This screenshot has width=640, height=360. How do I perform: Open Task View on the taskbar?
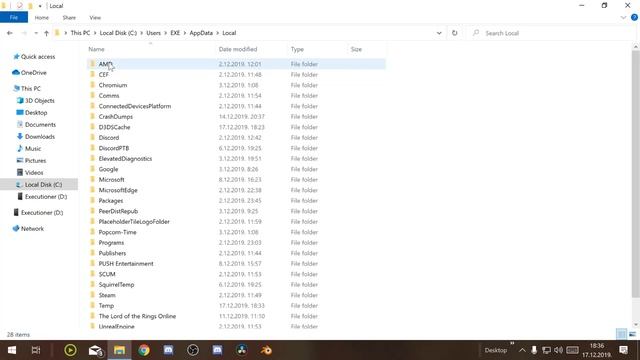tap(36, 350)
